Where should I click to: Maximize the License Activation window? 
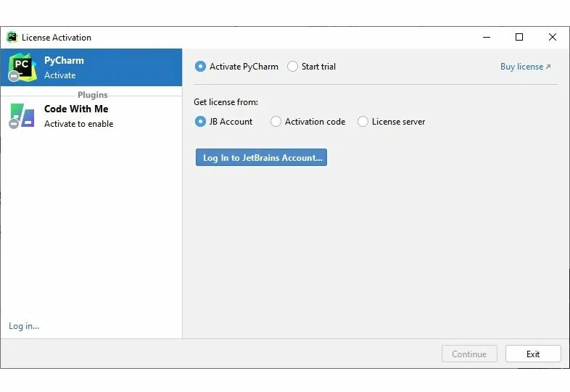(519, 37)
